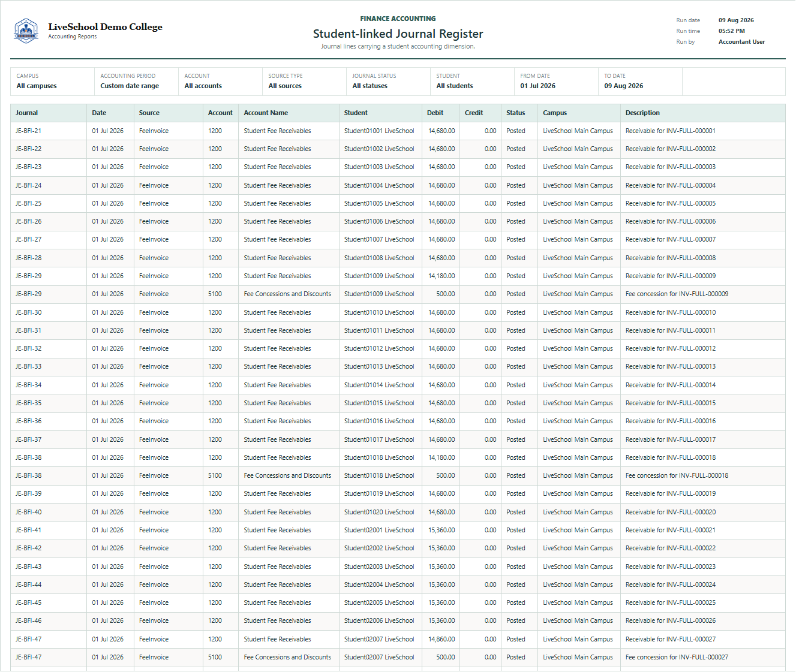This screenshot has height=672, width=796.
Task: Click journal number JE-BFI-40
Action: [29, 512]
